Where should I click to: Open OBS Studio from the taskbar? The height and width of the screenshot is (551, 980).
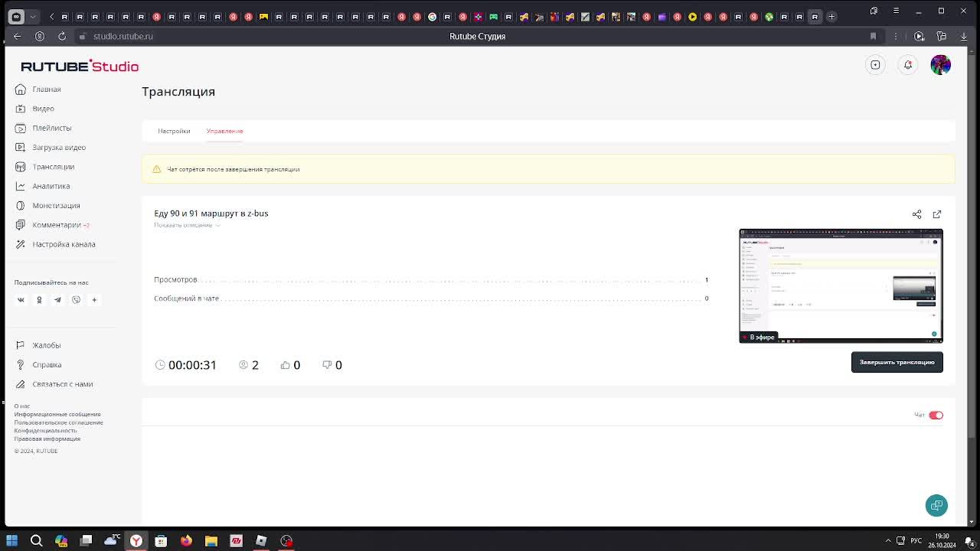point(286,541)
